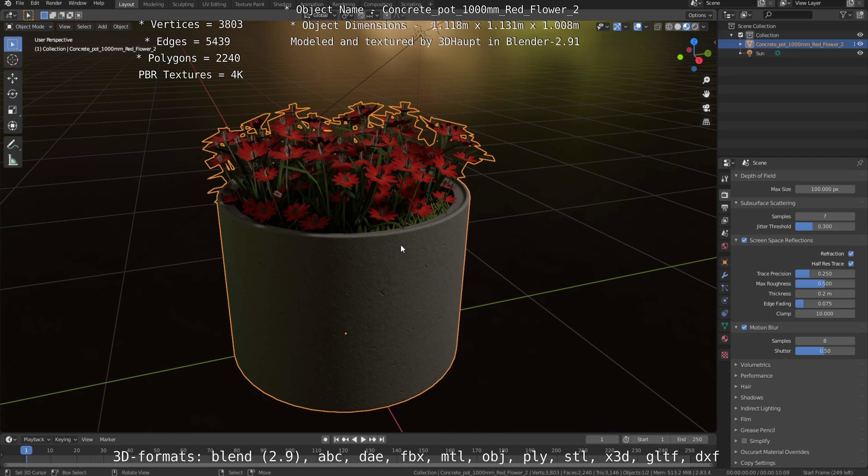
Task: Select the Cursor tool in toolbar
Action: pyautogui.click(x=13, y=60)
